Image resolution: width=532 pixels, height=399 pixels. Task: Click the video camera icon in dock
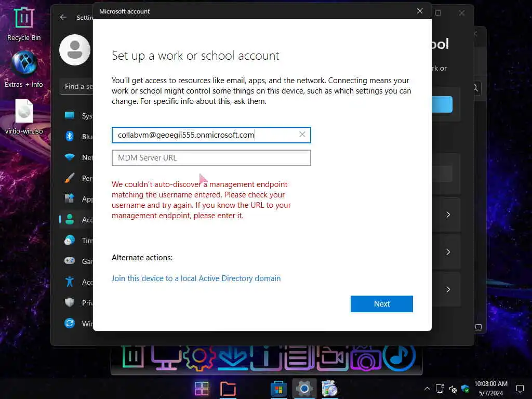[332, 358]
